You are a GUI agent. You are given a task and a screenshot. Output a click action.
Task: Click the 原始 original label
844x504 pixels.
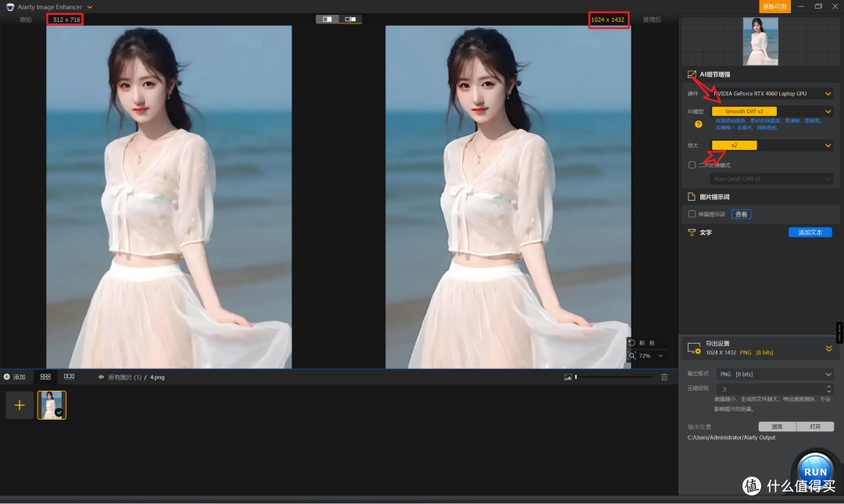tap(26, 20)
